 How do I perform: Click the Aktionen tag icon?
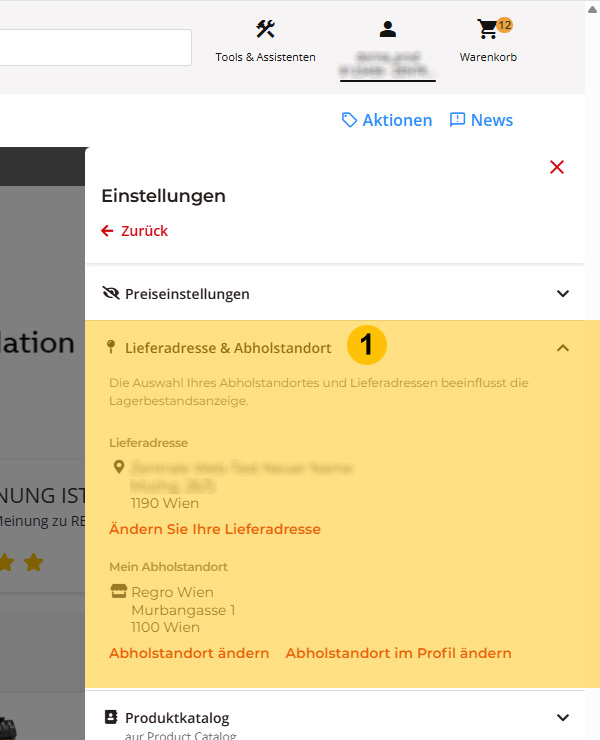(x=349, y=120)
